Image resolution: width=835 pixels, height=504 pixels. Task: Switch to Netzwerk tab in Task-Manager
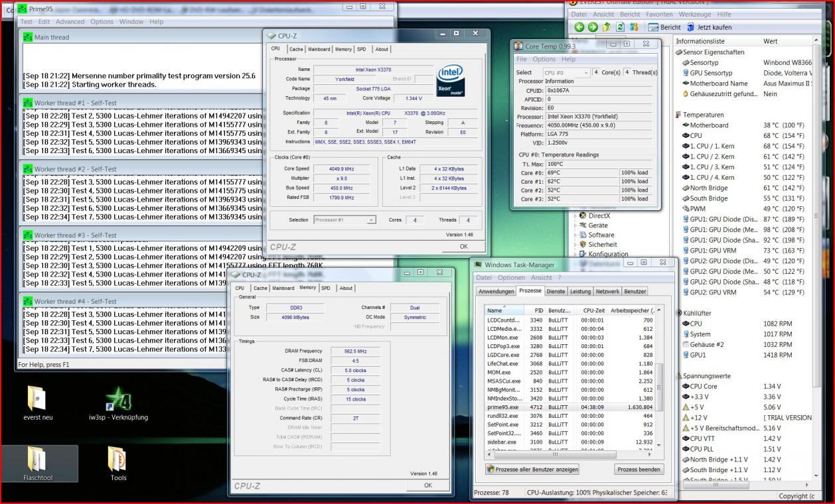coord(607,291)
